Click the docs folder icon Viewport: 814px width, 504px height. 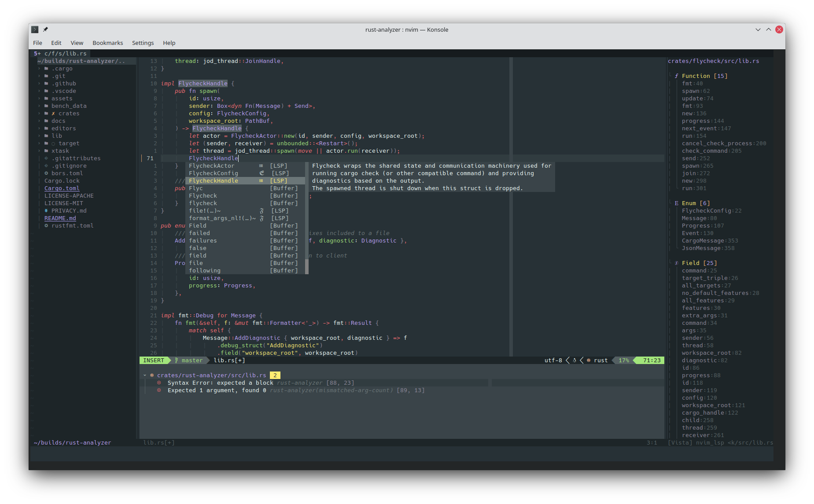pos(46,121)
